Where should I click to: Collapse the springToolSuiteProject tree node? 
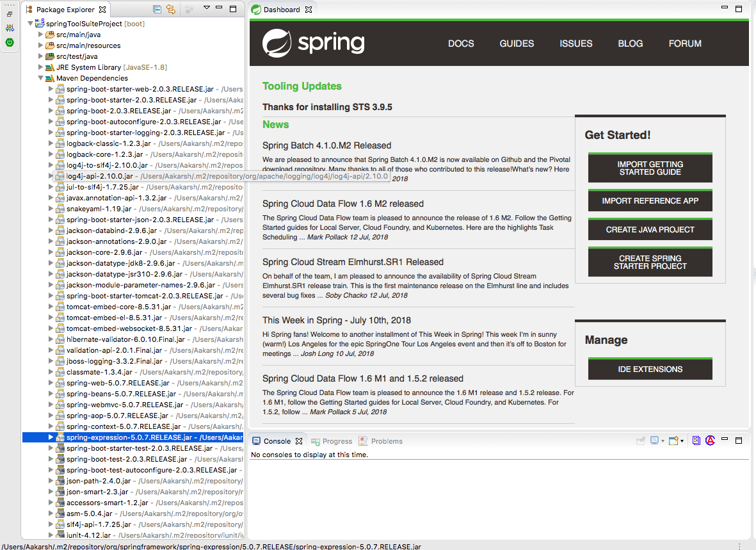[x=30, y=23]
